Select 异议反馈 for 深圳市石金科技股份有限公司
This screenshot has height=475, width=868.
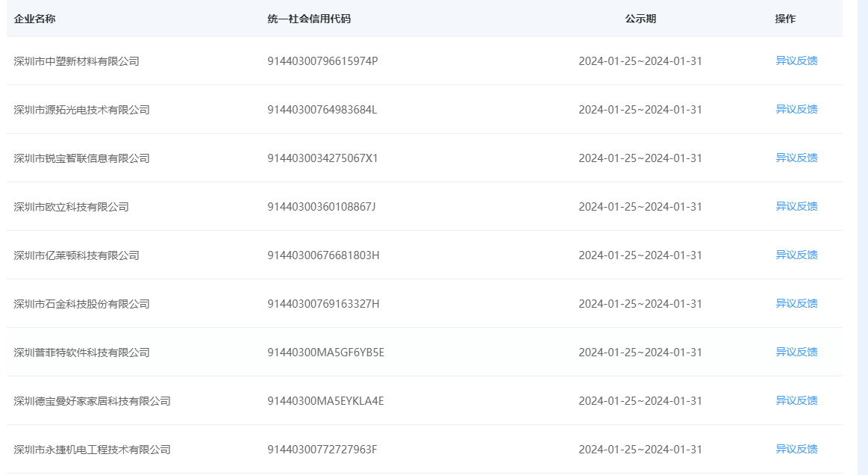coord(796,303)
